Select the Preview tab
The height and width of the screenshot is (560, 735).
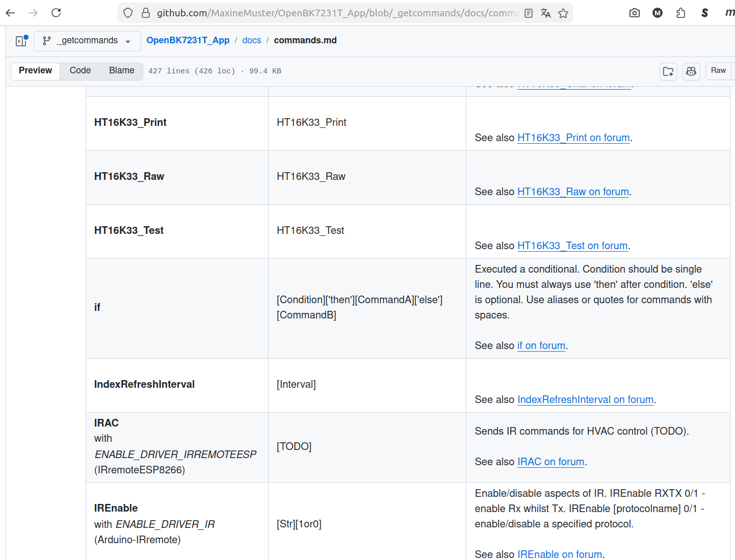click(x=35, y=71)
